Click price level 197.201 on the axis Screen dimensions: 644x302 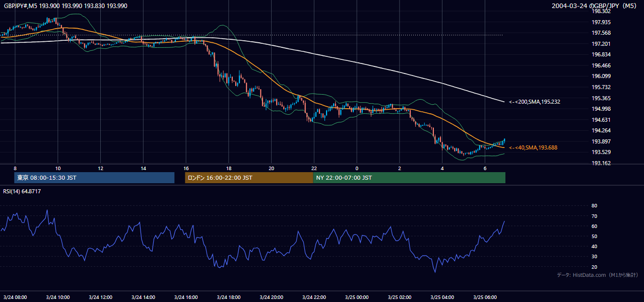pos(601,44)
